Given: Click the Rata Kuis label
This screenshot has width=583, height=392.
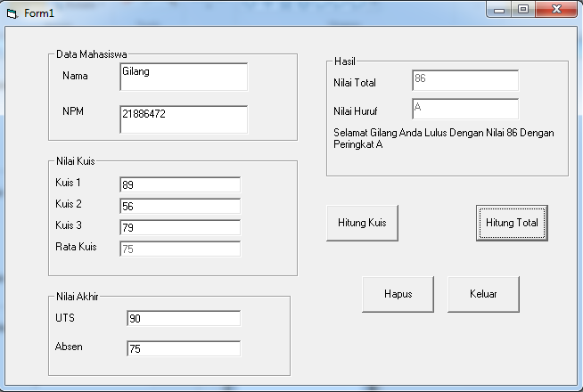Looking at the screenshot, I should pyautogui.click(x=76, y=247).
